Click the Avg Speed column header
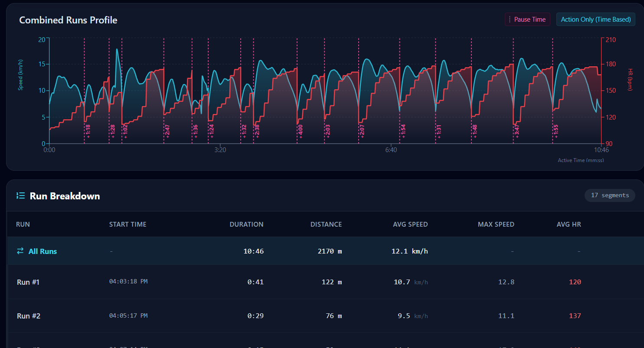The image size is (644, 348). tap(410, 224)
